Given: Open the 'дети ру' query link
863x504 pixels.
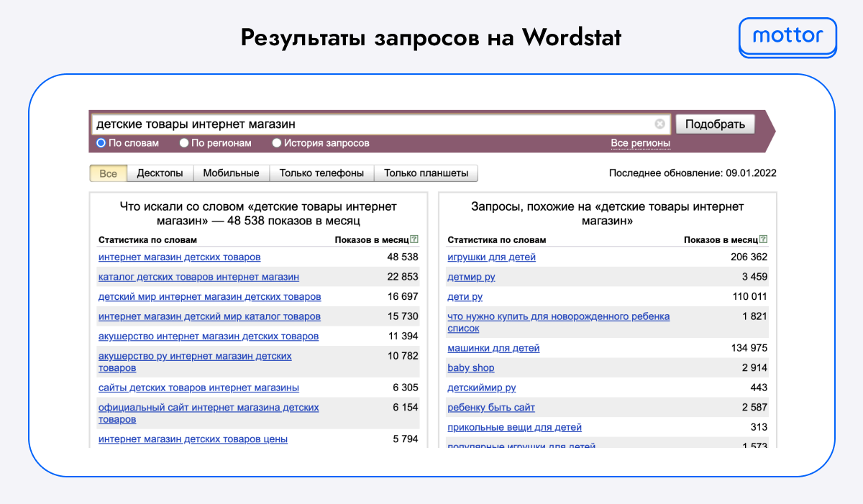Looking at the screenshot, I should 465,297.
